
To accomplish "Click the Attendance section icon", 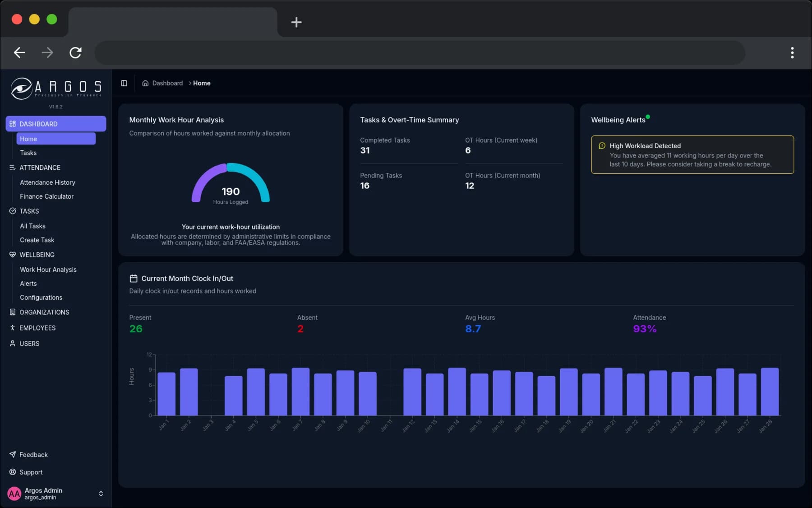I will click(x=13, y=168).
